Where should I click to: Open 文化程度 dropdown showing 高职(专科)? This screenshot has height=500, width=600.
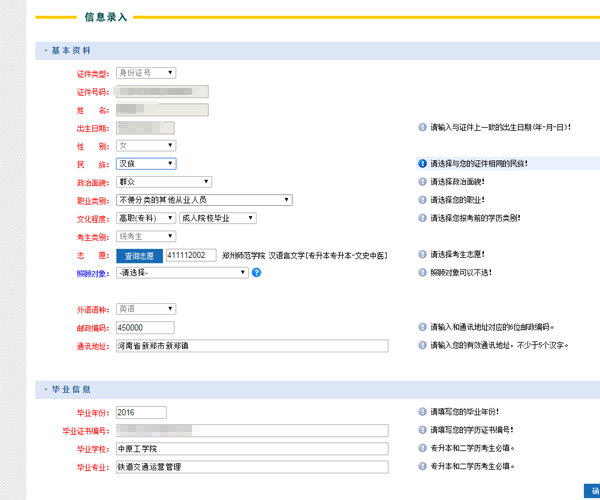(145, 218)
